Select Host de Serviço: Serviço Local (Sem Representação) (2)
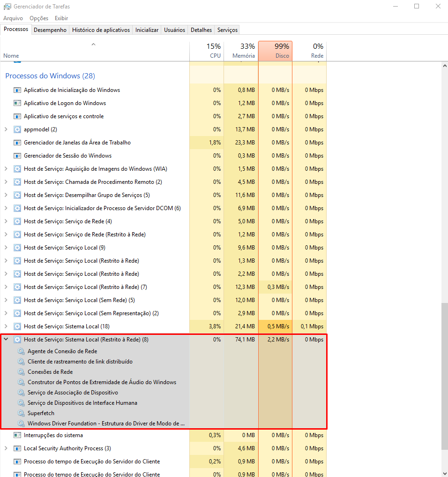The height and width of the screenshot is (477, 448). 164,313
